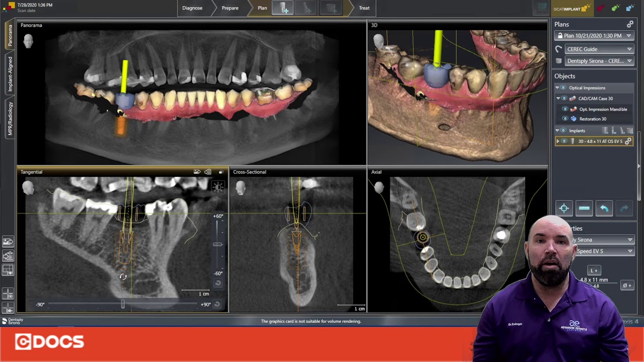Click the add abutment tool in Plan step
Viewport: 644px width, 362px height.
click(306, 8)
